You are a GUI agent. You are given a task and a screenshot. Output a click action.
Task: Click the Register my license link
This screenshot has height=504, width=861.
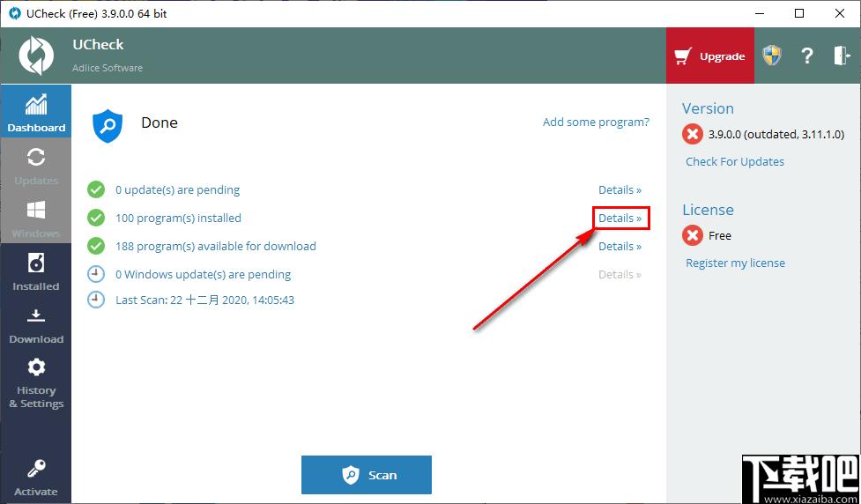(x=735, y=263)
